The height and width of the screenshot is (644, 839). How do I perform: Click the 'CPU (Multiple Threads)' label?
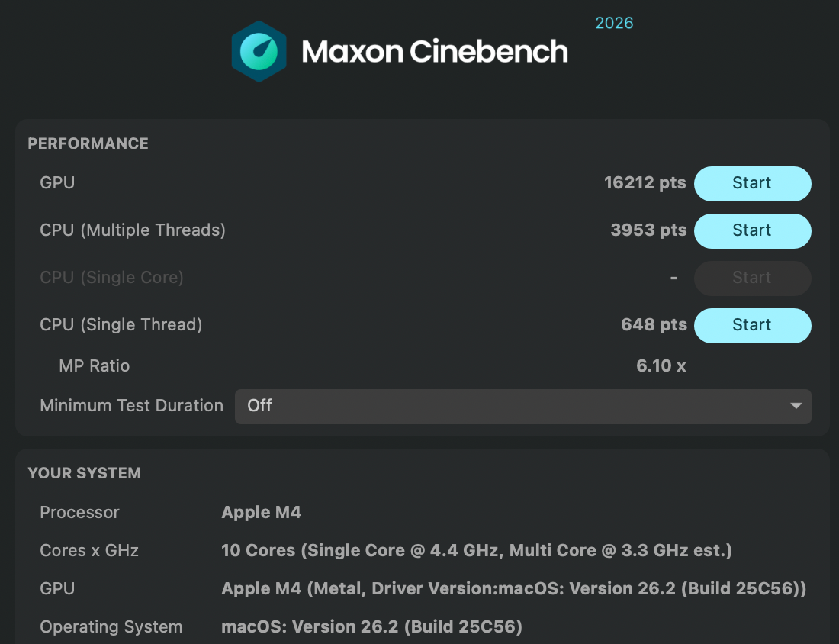click(x=133, y=230)
